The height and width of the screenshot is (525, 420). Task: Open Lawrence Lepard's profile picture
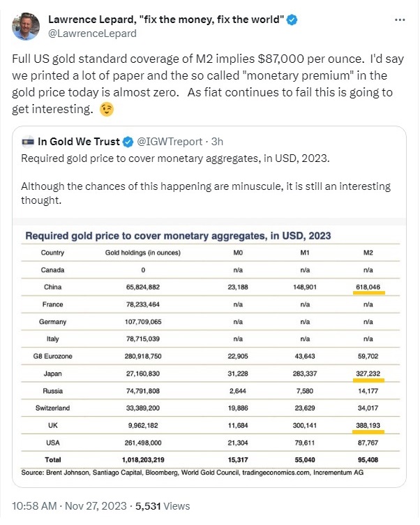(26, 27)
